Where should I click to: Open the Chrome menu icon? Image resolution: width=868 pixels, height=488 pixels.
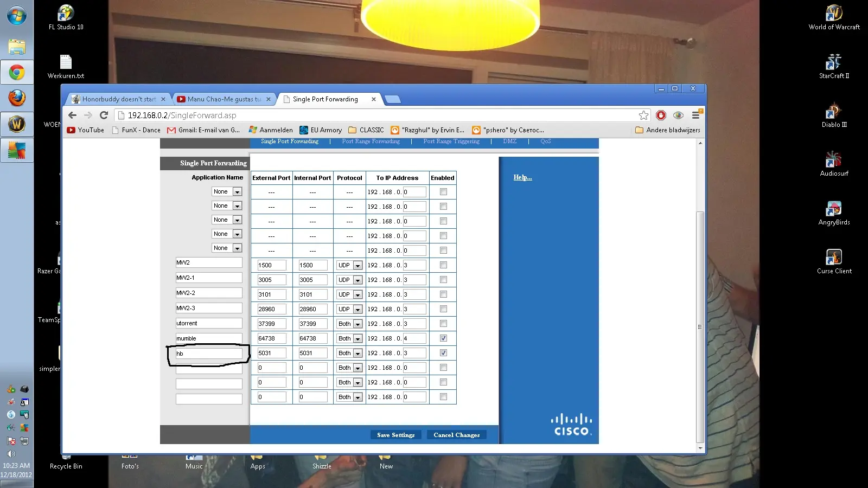(x=695, y=115)
